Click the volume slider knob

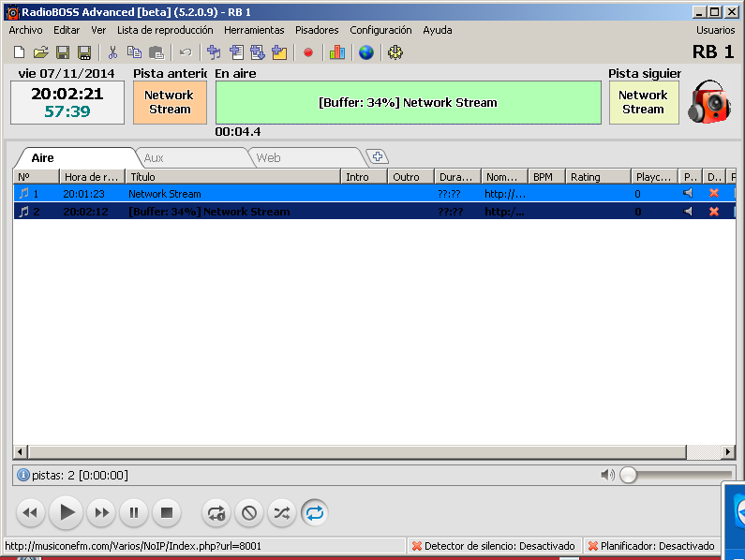click(628, 475)
